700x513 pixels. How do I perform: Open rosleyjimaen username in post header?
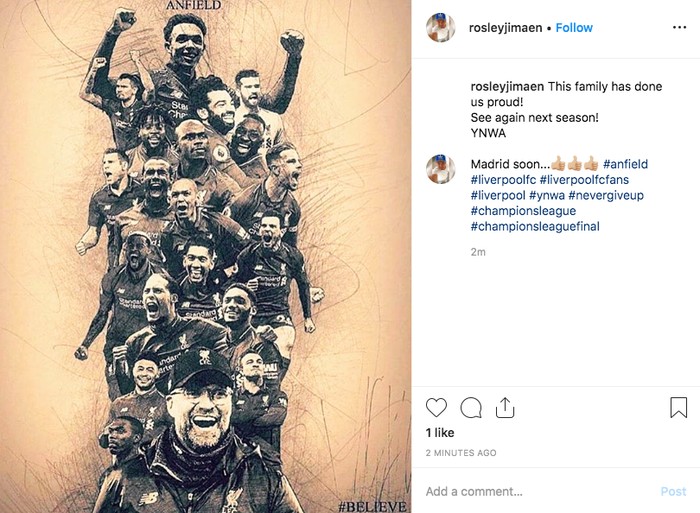point(505,28)
